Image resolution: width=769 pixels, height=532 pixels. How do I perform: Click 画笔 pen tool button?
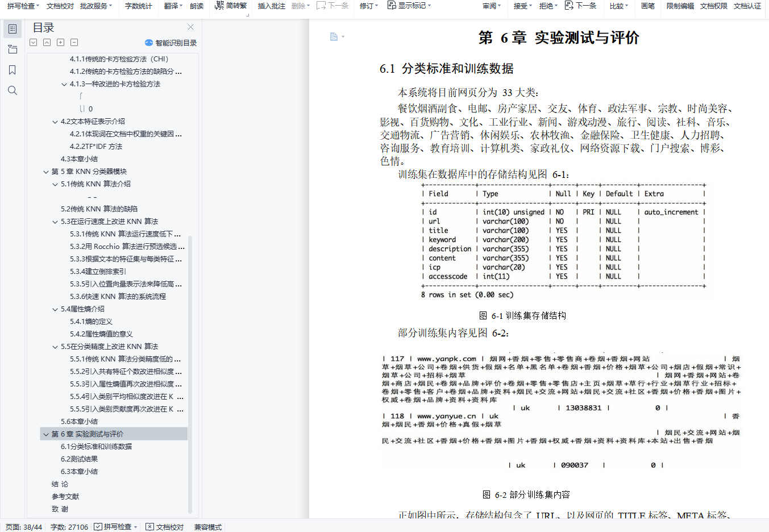coord(648,6)
